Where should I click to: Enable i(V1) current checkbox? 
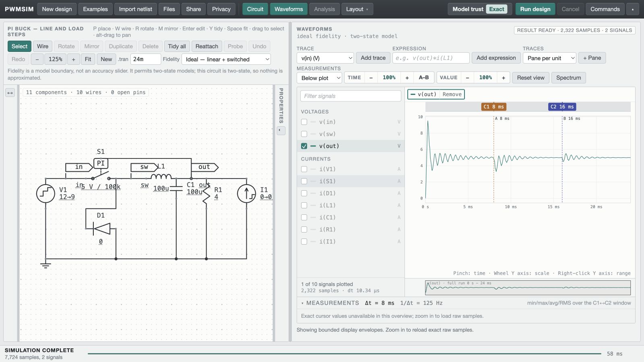[x=304, y=169]
